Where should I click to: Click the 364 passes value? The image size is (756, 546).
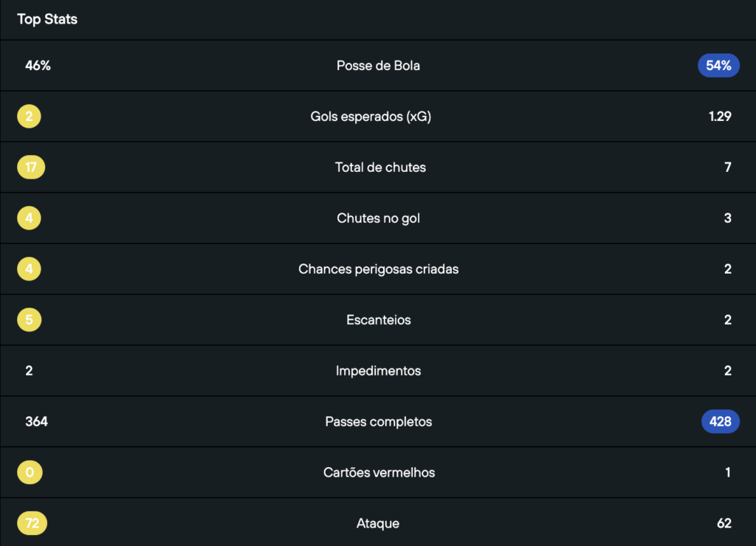(x=36, y=422)
